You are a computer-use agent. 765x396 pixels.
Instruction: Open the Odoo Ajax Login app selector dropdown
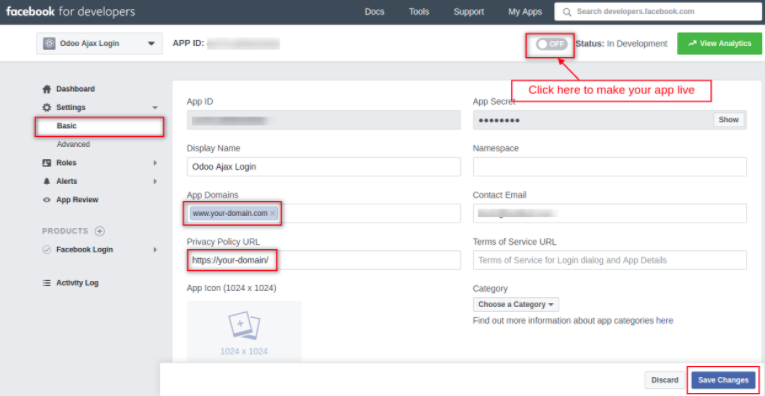click(100, 43)
